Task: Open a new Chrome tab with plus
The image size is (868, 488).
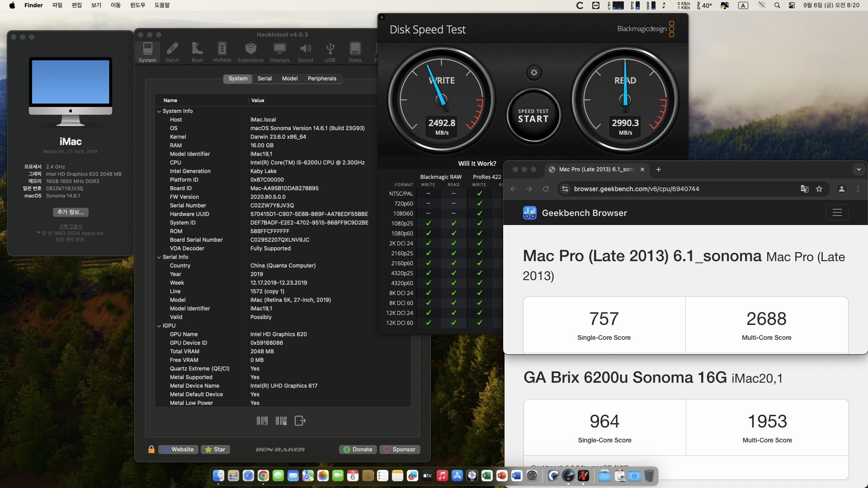Action: pyautogui.click(x=659, y=169)
